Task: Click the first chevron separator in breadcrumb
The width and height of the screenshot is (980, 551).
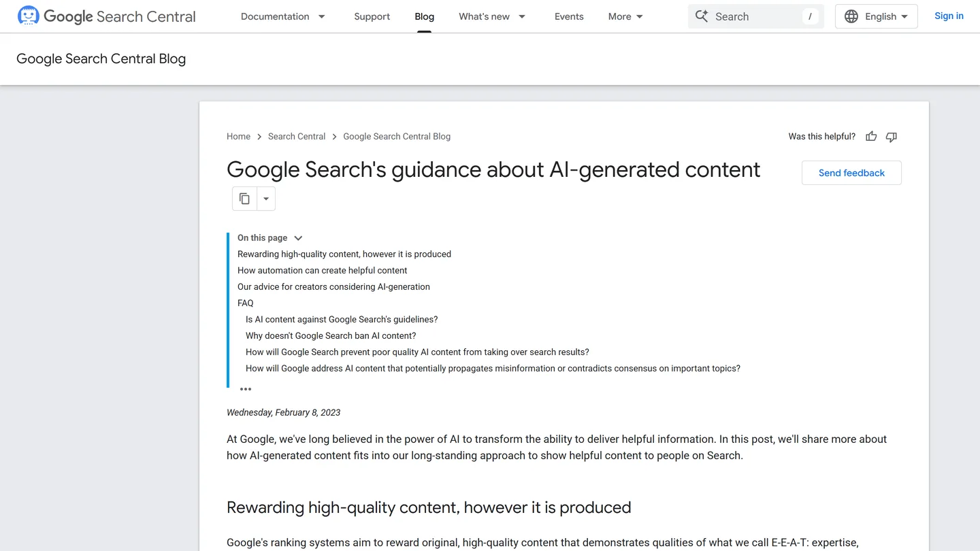Action: tap(259, 137)
